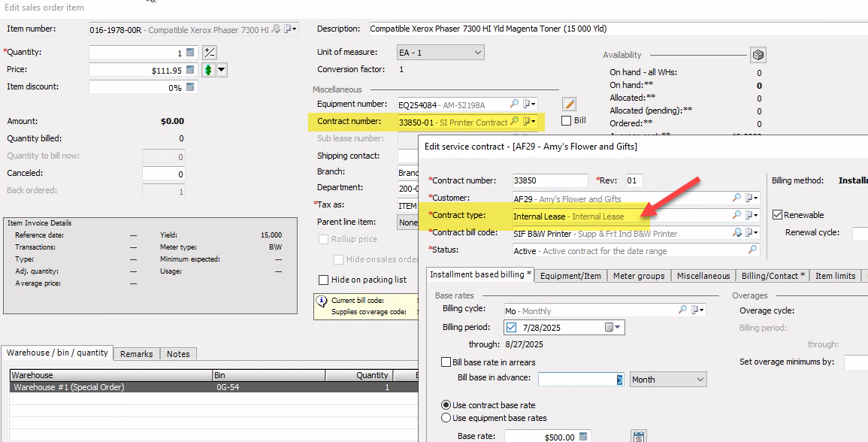Open the Item discount calculator icon

point(190,87)
